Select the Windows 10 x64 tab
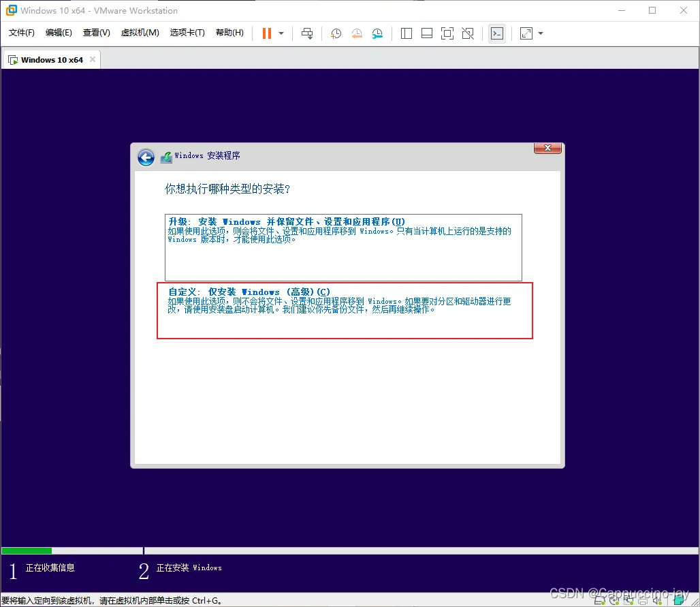 pos(52,60)
